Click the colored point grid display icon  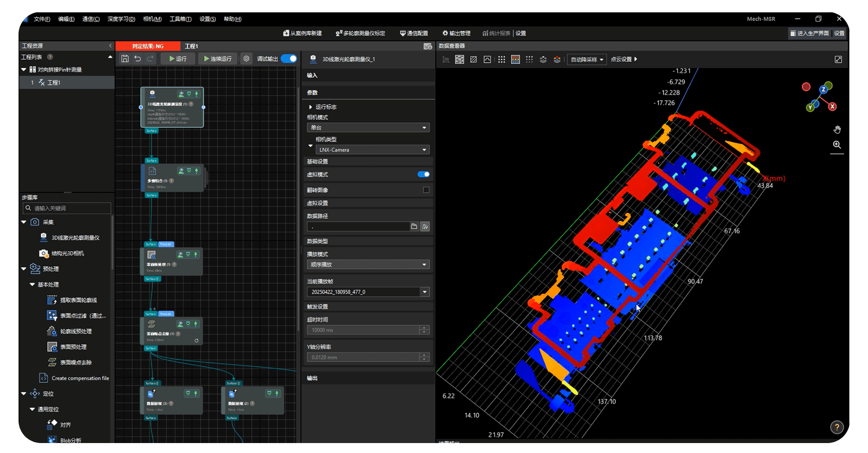click(515, 60)
